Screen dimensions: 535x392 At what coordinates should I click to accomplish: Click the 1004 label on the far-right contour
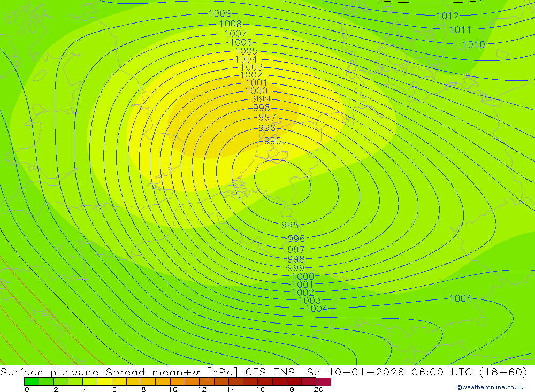(460, 298)
